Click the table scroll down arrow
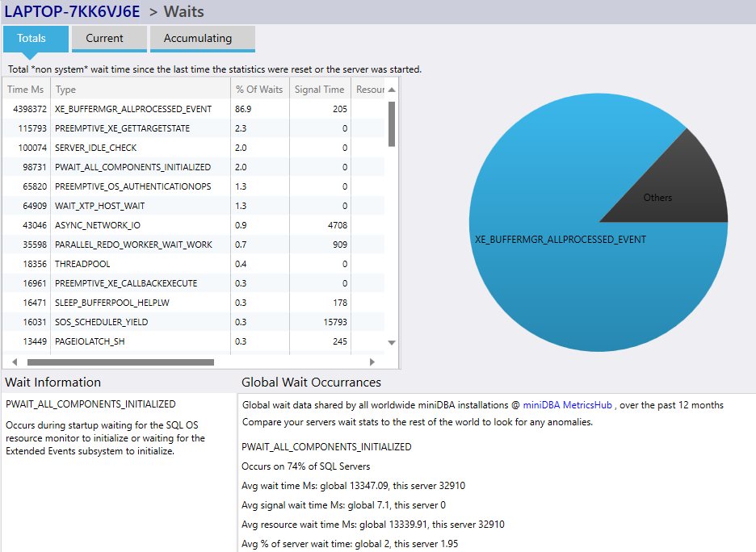The height and width of the screenshot is (552, 756). [392, 342]
